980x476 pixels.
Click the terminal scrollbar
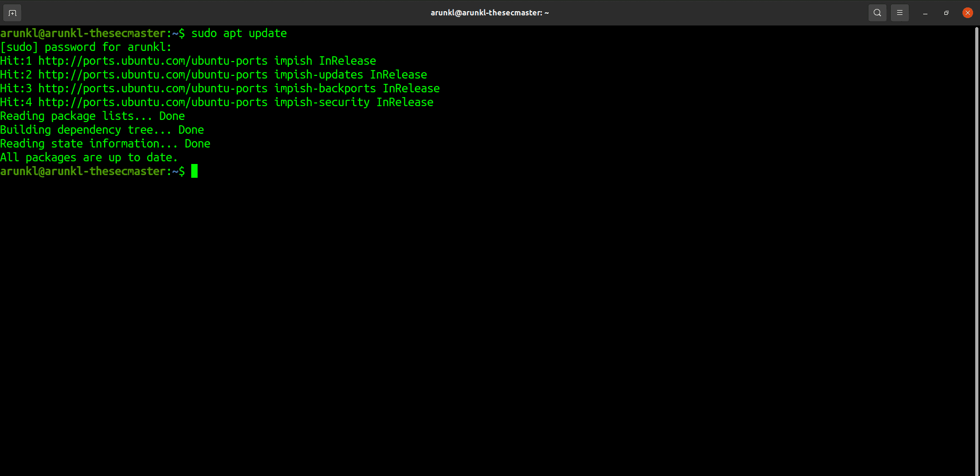pos(977,250)
